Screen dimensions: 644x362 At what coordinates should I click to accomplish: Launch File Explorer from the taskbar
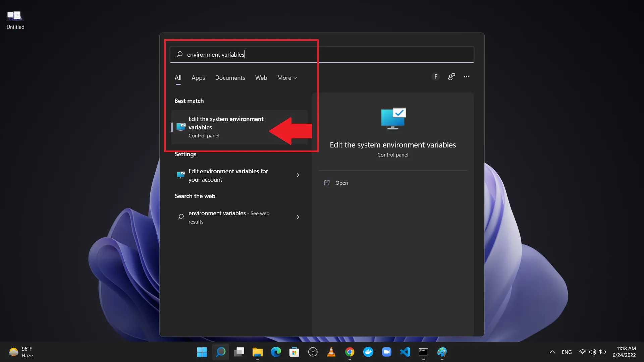[x=257, y=352]
